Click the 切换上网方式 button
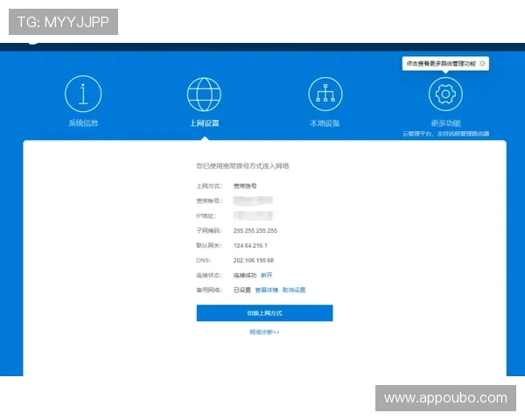 pyautogui.click(x=264, y=313)
